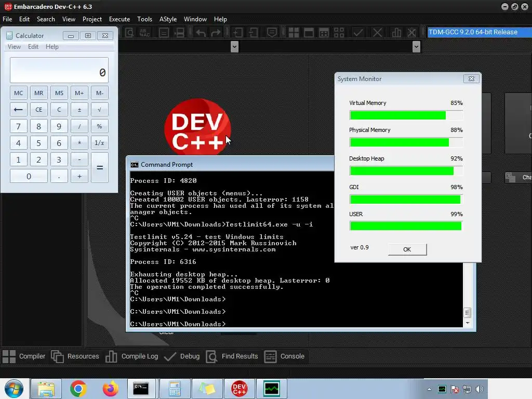Click the Calculator M+ button
The height and width of the screenshot is (399, 532).
point(79,93)
